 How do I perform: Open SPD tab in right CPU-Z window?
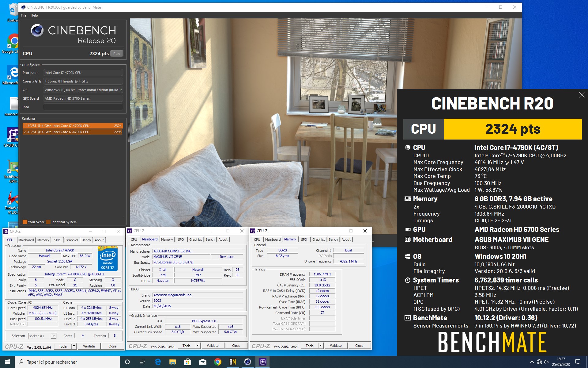(x=304, y=240)
